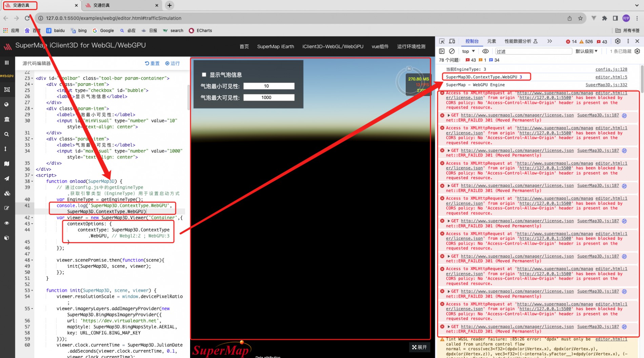Click the sidebar frame-select icon
The width and height of the screenshot is (644, 358).
click(7, 90)
